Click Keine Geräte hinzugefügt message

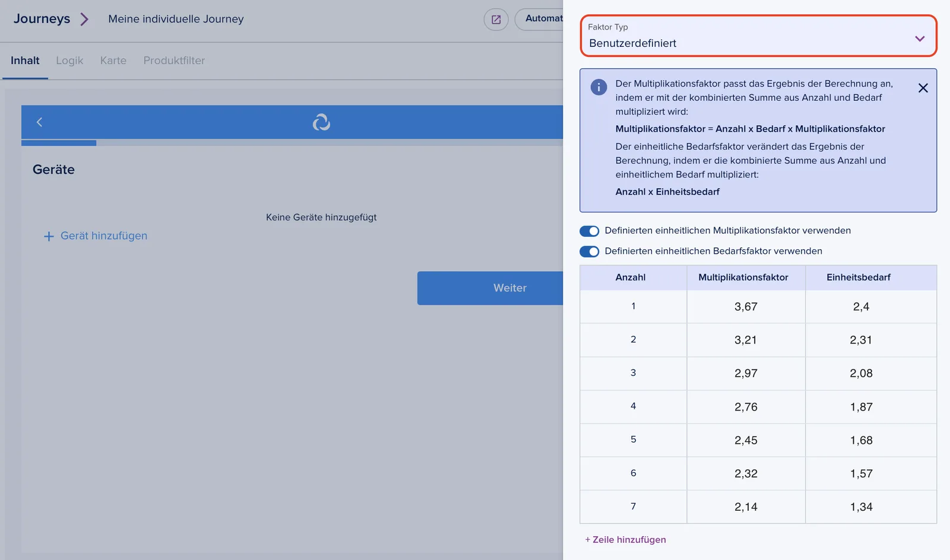321,217
